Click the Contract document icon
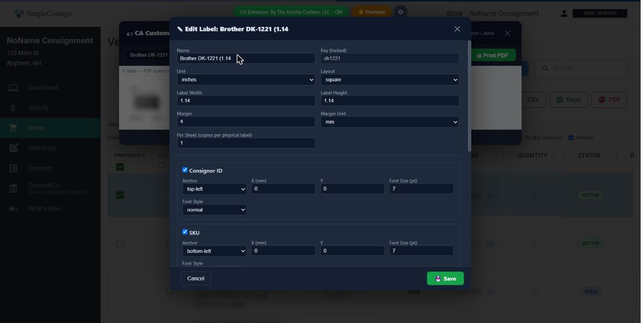The height and width of the screenshot is (323, 644). tap(13, 168)
